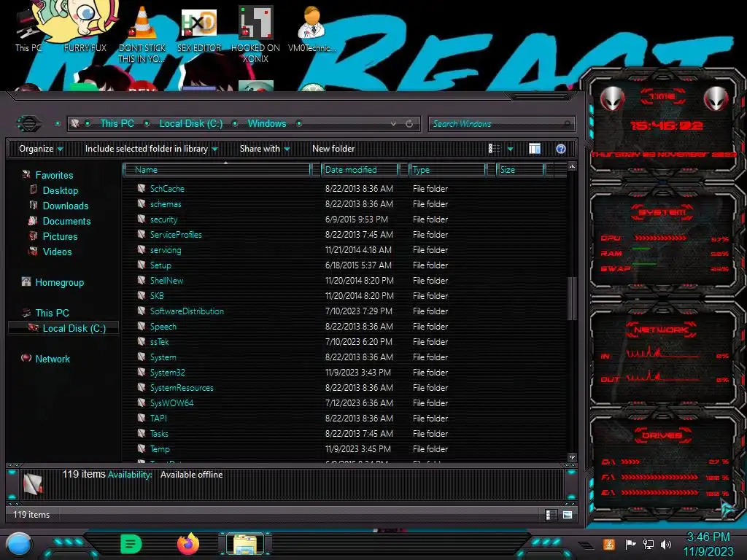Open the volume speaker tray icon
Screen dimensions: 747x560
(666, 544)
